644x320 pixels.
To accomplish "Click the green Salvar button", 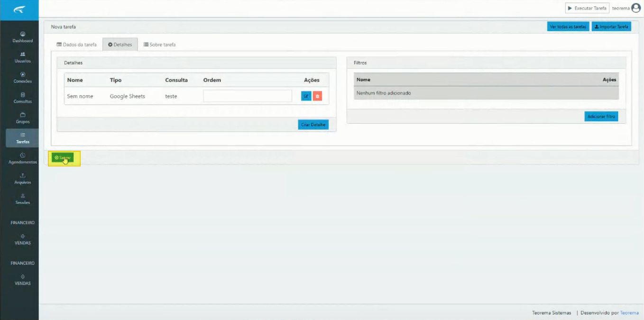I will click(63, 157).
